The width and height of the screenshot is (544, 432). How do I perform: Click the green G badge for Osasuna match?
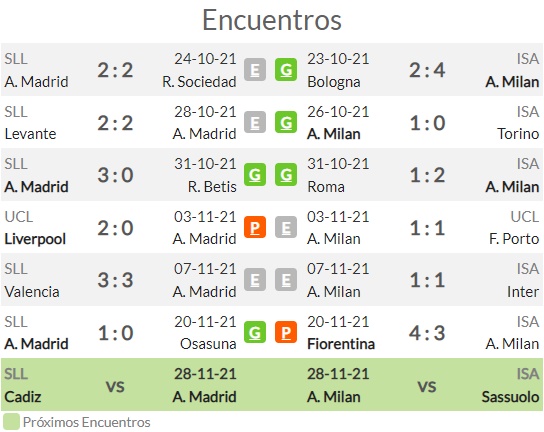(255, 332)
